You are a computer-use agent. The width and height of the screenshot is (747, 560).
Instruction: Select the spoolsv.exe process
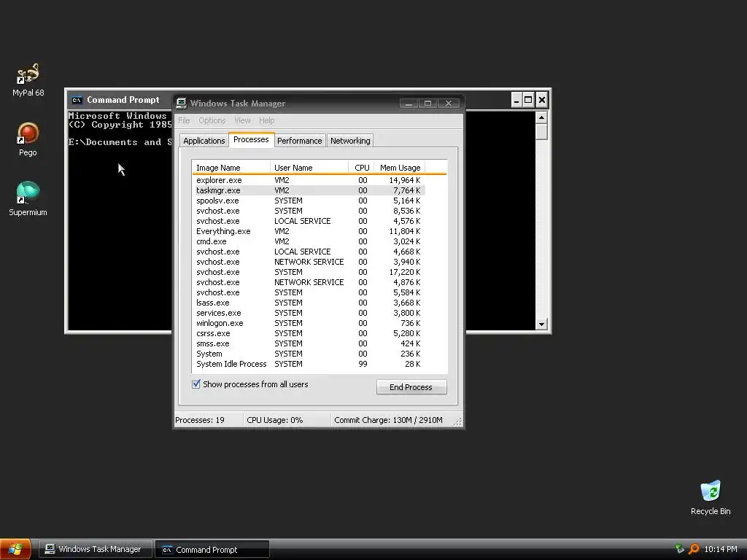[309, 201]
